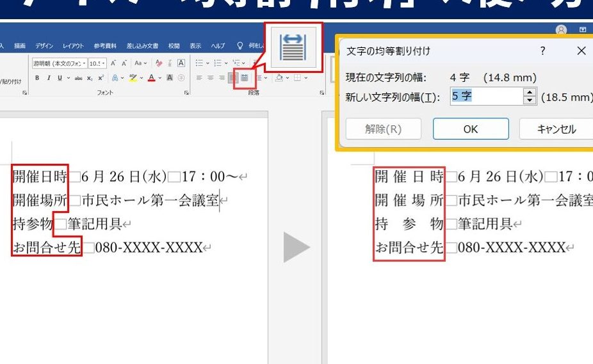
Task: Apply text highlight color marker
Action: [133, 78]
